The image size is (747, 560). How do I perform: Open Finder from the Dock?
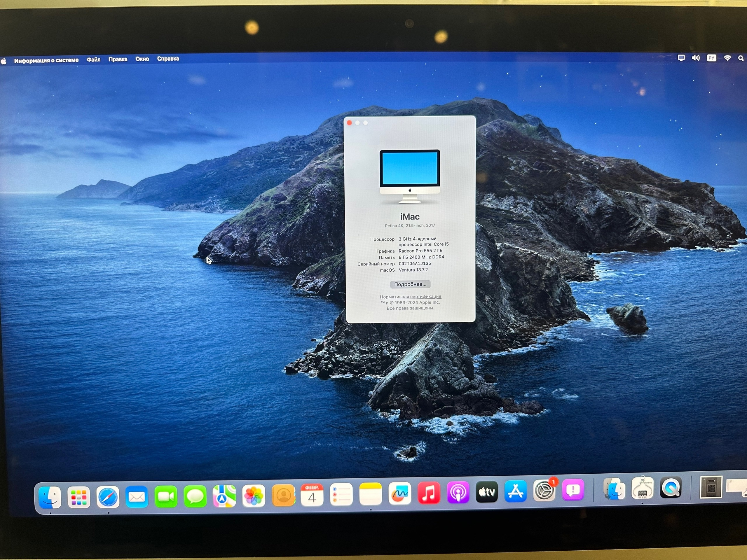[x=50, y=497]
